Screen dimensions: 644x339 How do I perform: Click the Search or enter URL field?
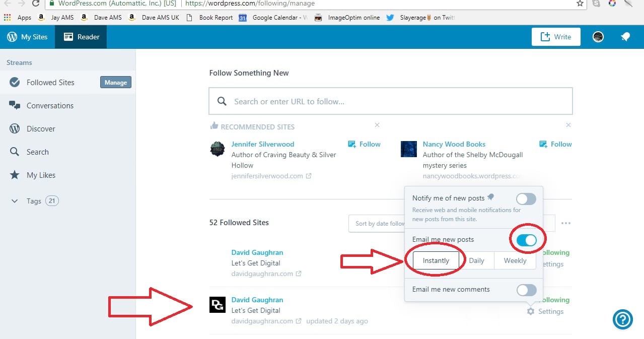pyautogui.click(x=391, y=101)
